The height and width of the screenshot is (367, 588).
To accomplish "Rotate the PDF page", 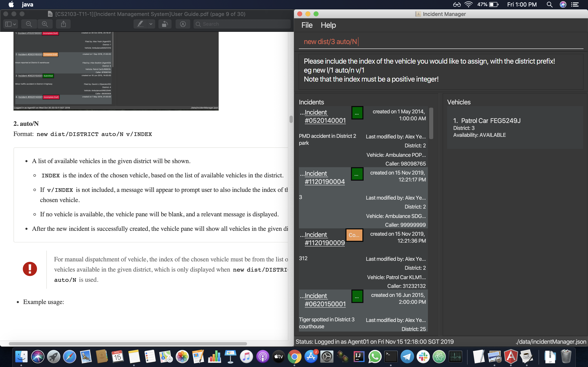I will tap(165, 24).
